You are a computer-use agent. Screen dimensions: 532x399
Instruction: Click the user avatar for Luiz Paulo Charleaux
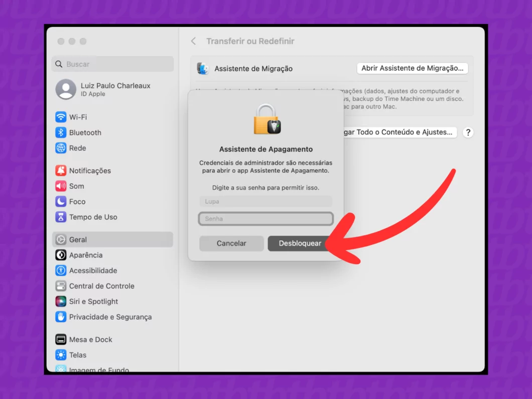(66, 89)
